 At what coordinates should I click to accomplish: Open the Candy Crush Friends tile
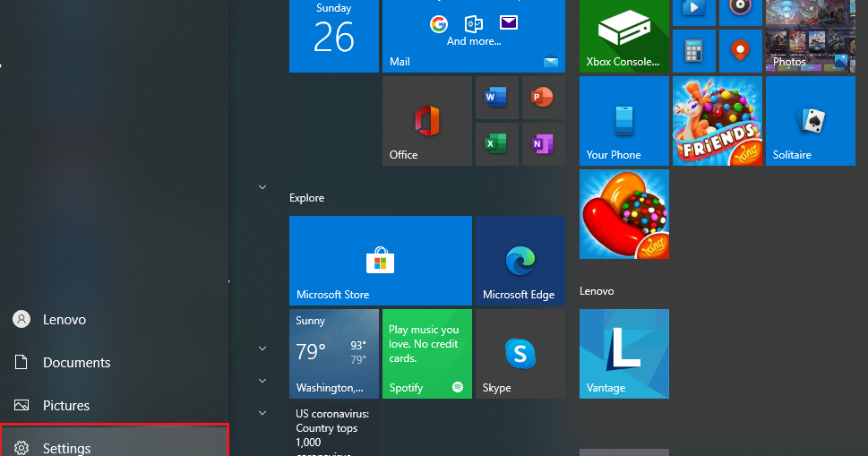coord(717,121)
